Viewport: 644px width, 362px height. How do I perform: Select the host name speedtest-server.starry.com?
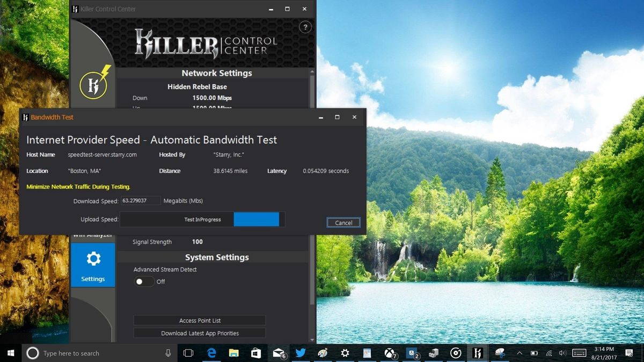click(103, 154)
